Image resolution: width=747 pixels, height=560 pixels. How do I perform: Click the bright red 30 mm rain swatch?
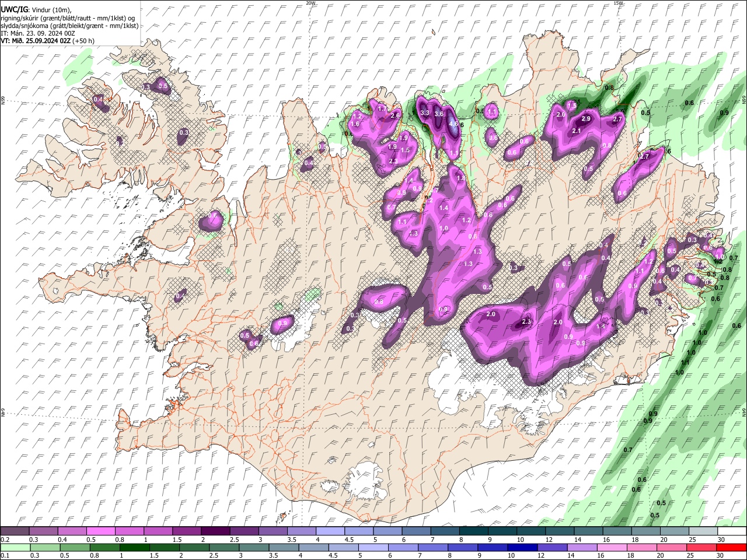(732, 547)
